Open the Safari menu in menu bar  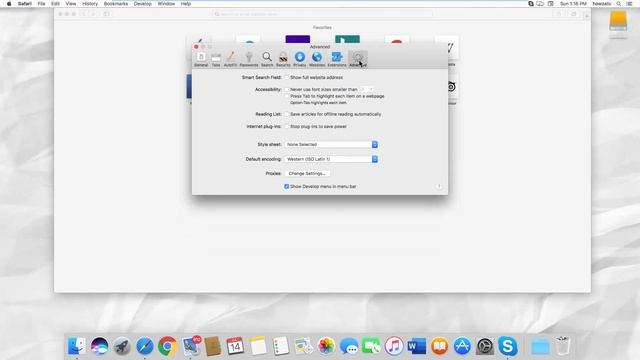(24, 4)
